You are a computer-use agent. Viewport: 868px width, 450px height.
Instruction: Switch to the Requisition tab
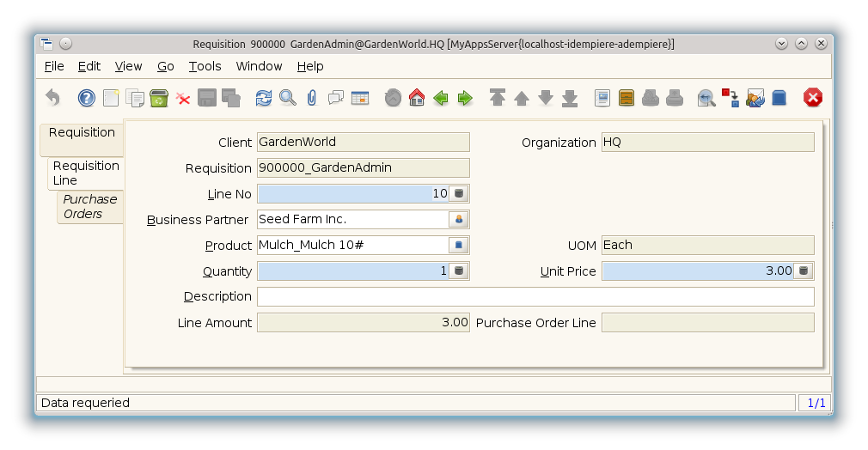82,133
